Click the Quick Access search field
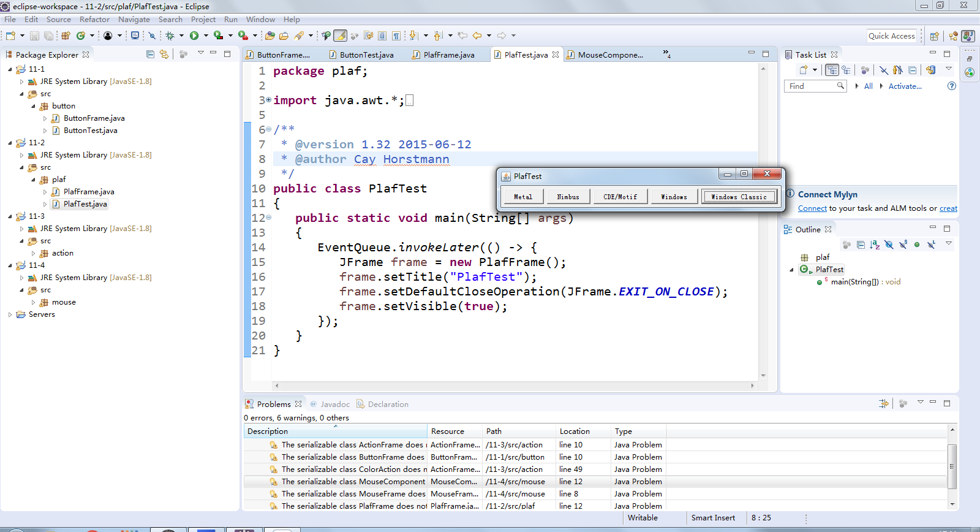Image resolution: width=980 pixels, height=532 pixels. click(x=892, y=36)
